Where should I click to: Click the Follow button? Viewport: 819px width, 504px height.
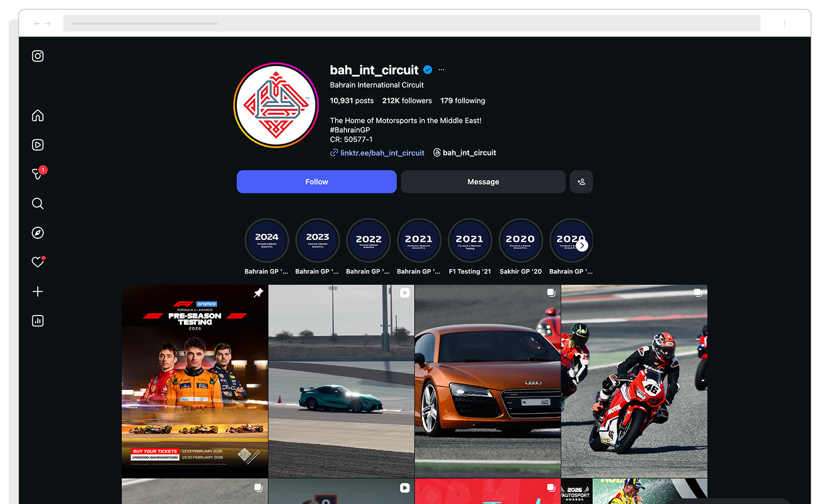point(316,181)
